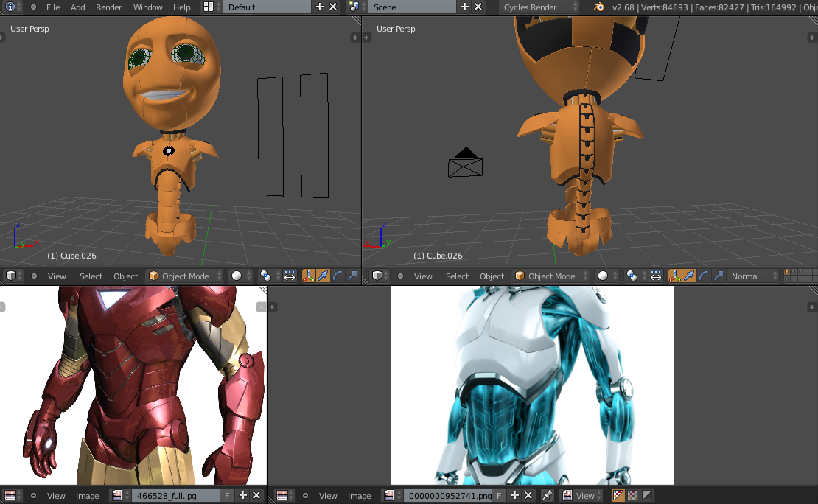Open the Help menu
The width and height of the screenshot is (818, 504).
(181, 7)
